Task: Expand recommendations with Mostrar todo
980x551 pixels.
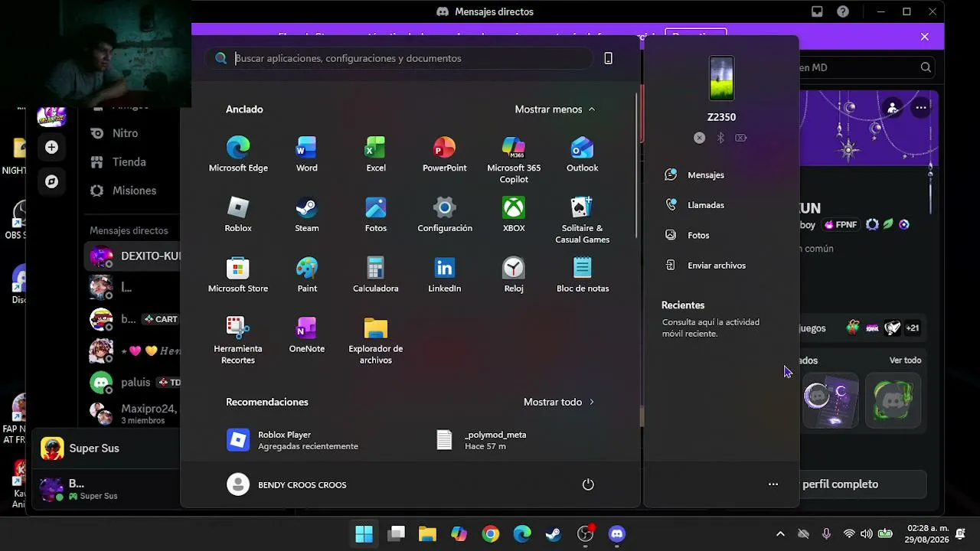Action: pyautogui.click(x=559, y=402)
